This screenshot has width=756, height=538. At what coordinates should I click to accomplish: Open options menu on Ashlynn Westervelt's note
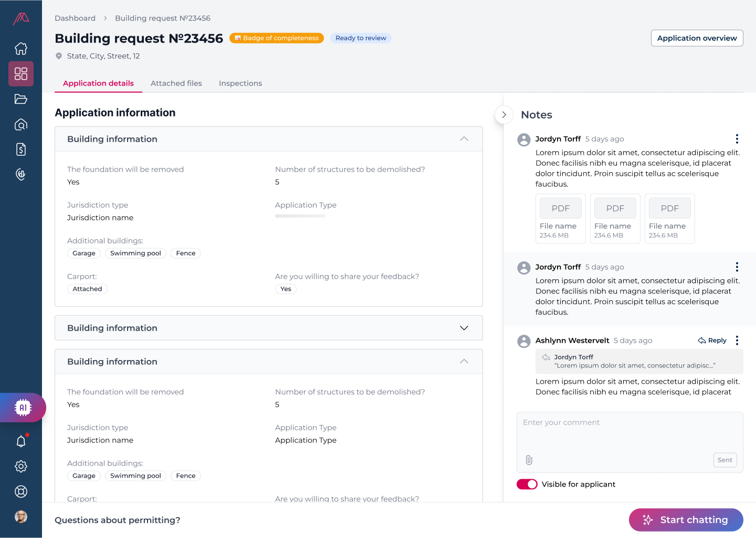pyautogui.click(x=737, y=341)
